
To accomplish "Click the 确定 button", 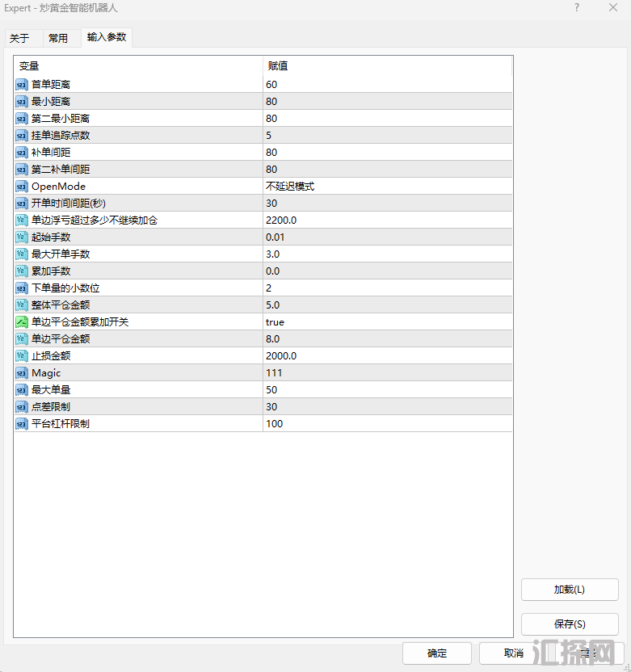I will click(437, 653).
